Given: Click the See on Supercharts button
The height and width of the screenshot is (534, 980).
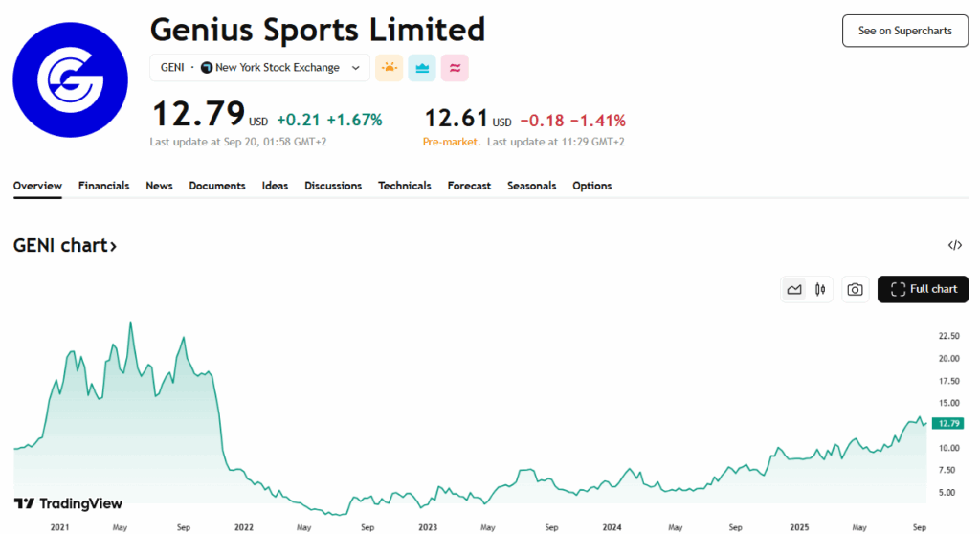Looking at the screenshot, I should click(x=905, y=31).
